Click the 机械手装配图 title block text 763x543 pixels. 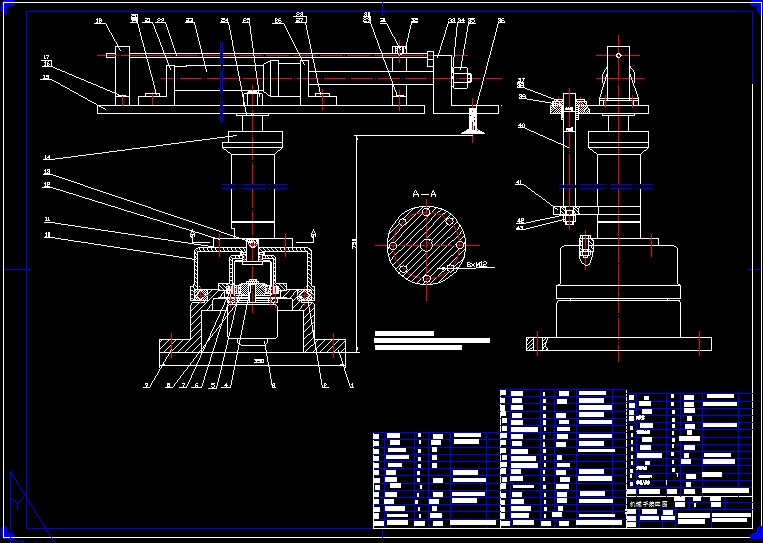[648, 504]
